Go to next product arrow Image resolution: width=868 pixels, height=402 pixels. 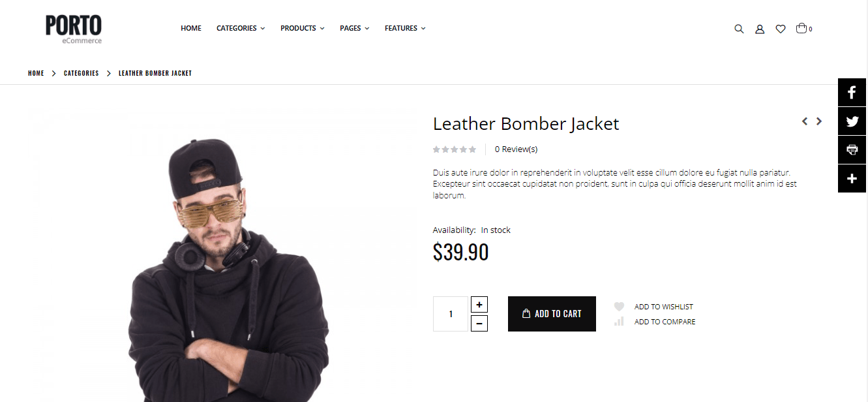tap(819, 121)
